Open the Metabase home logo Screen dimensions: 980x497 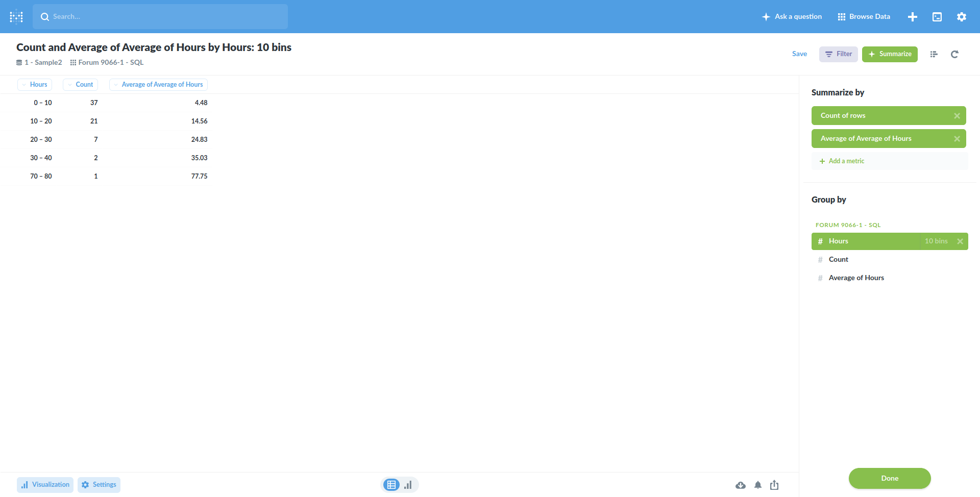[16, 17]
